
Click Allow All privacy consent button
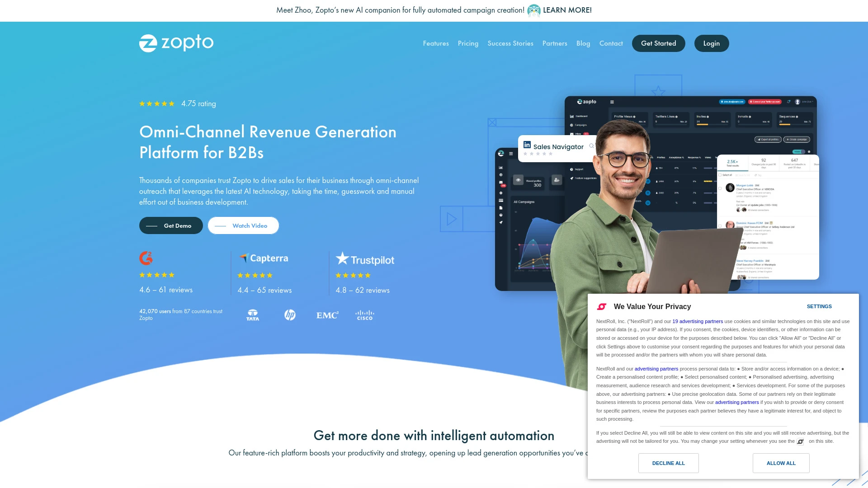(x=781, y=463)
